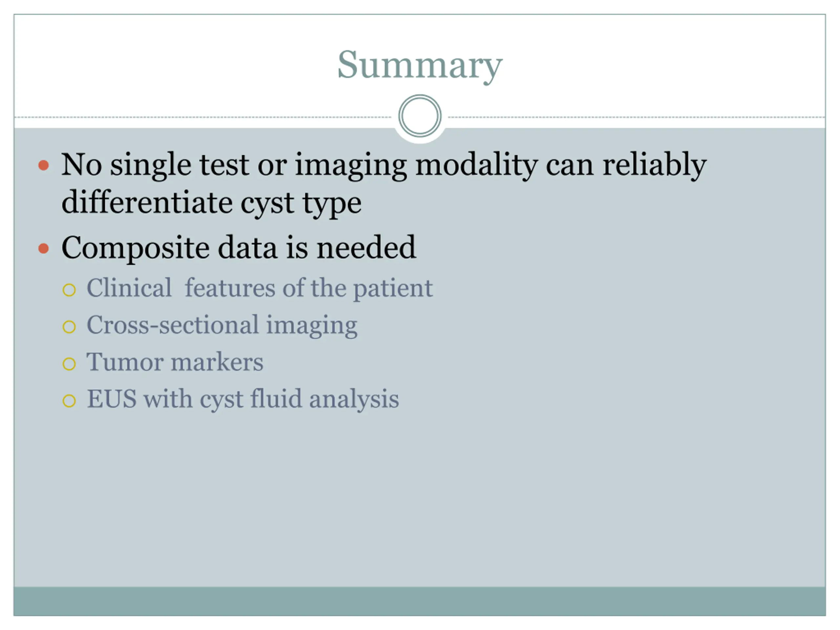Click the "EUS with cyst fluid analysis" text

pos(243,399)
